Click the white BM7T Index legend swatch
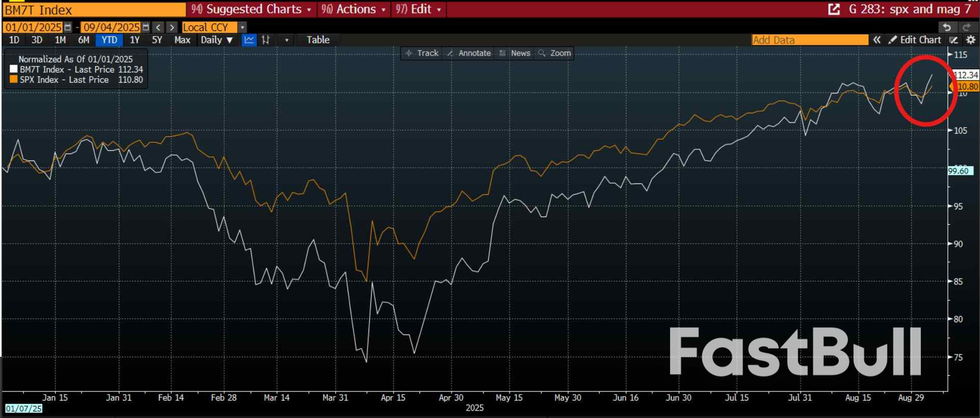The width and height of the screenshot is (980, 418). [14, 69]
